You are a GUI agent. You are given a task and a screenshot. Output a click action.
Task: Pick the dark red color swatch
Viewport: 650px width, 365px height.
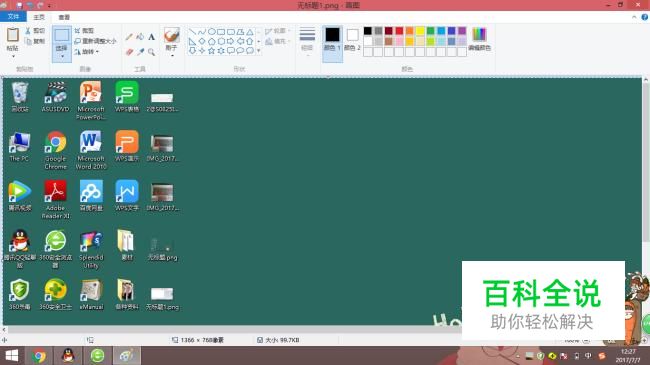[x=388, y=31]
